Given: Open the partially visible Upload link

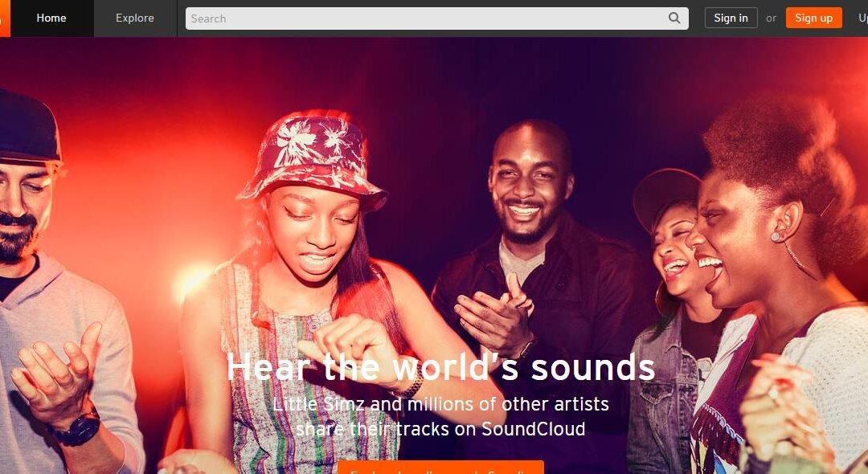Looking at the screenshot, I should click(x=862, y=18).
